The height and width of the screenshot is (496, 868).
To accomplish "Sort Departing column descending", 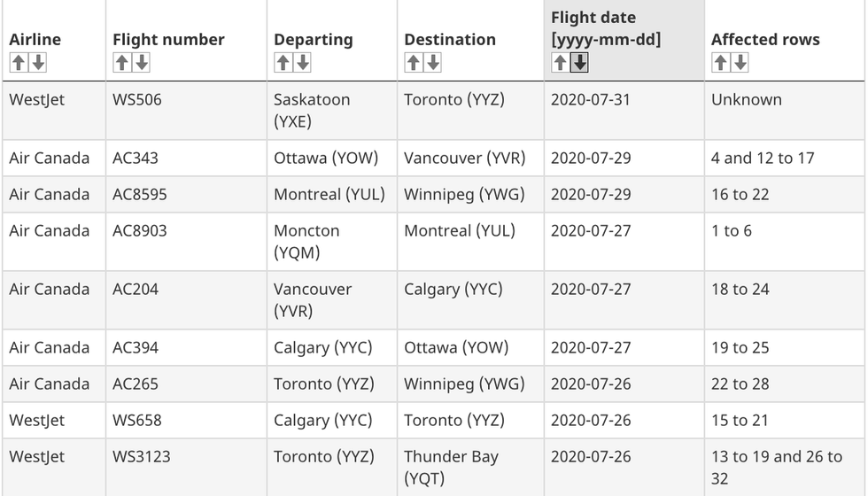I will [x=302, y=63].
